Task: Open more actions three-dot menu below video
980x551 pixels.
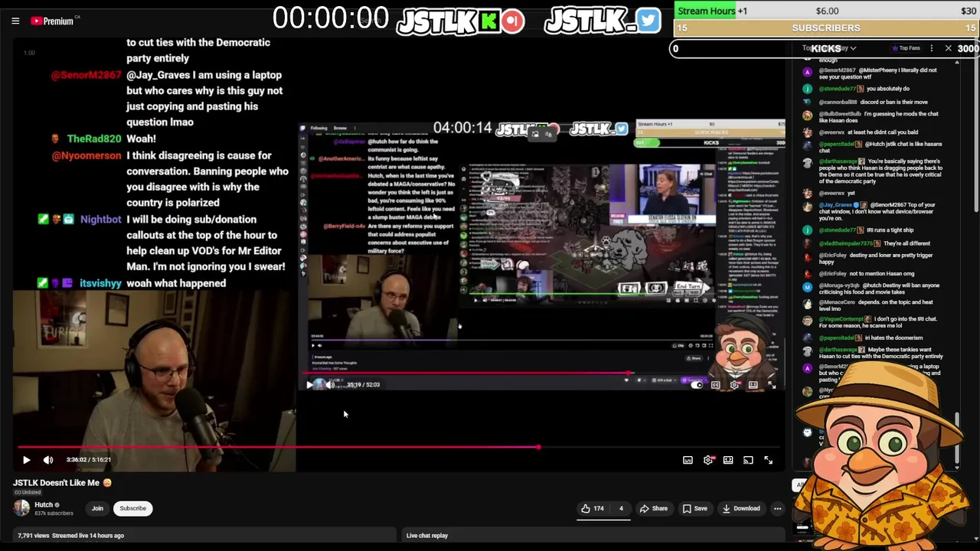Action: point(777,508)
